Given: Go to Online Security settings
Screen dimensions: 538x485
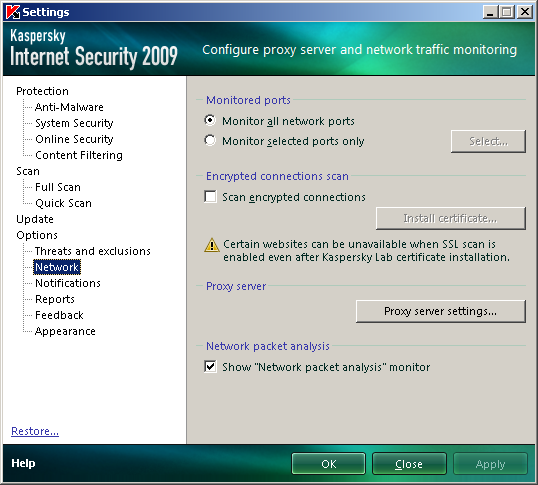Looking at the screenshot, I should coord(74,139).
